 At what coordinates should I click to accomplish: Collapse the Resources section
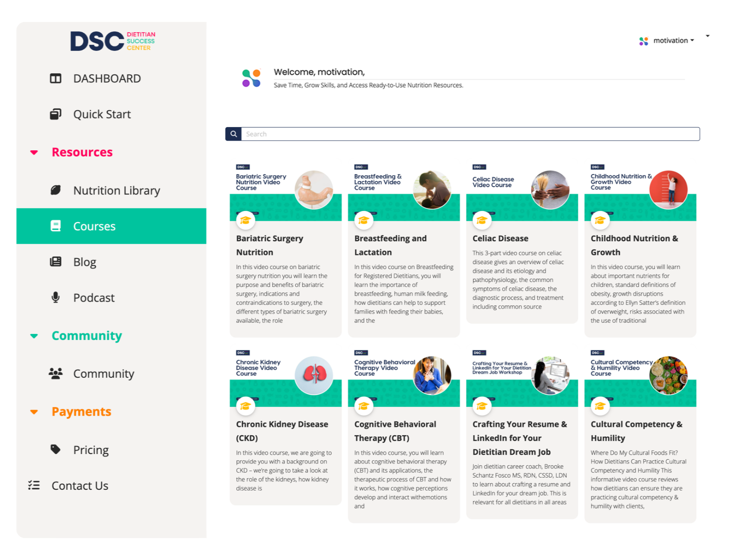click(34, 152)
